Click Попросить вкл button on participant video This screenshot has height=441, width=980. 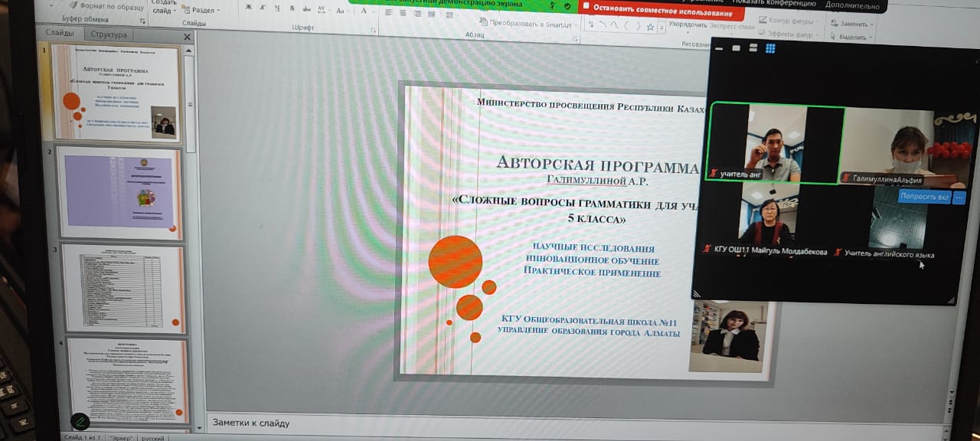pyautogui.click(x=924, y=197)
